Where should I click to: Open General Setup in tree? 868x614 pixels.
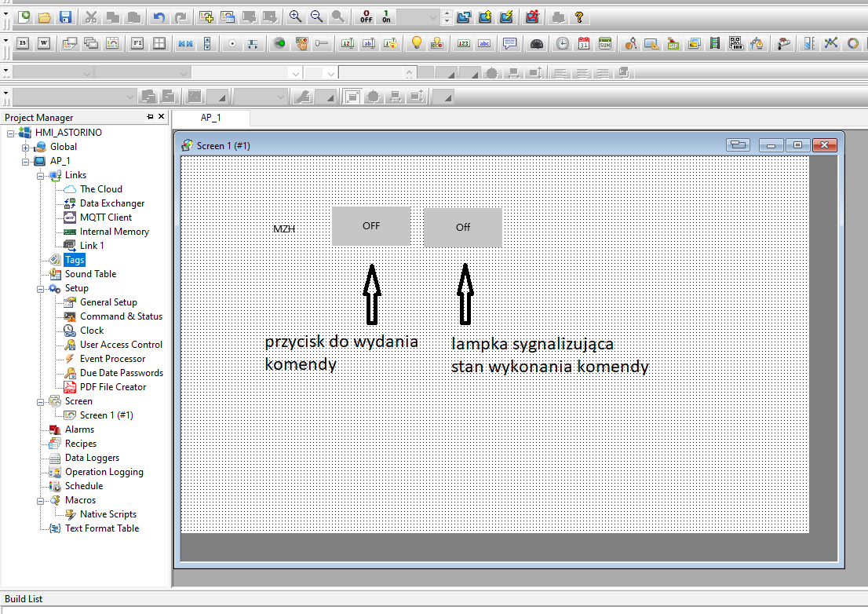108,302
